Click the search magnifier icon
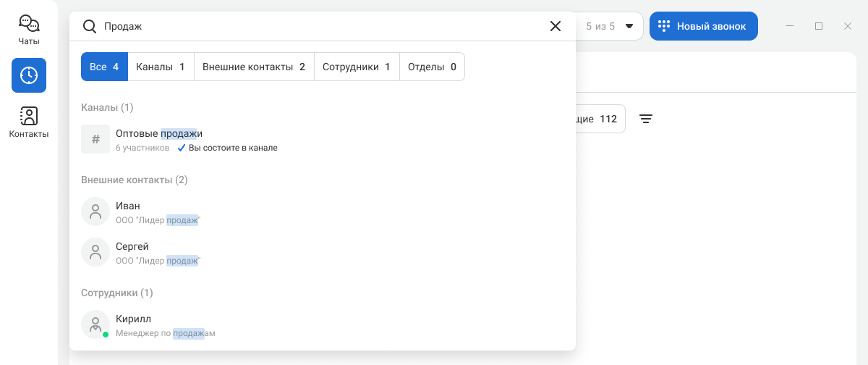868x365 pixels. click(x=90, y=26)
